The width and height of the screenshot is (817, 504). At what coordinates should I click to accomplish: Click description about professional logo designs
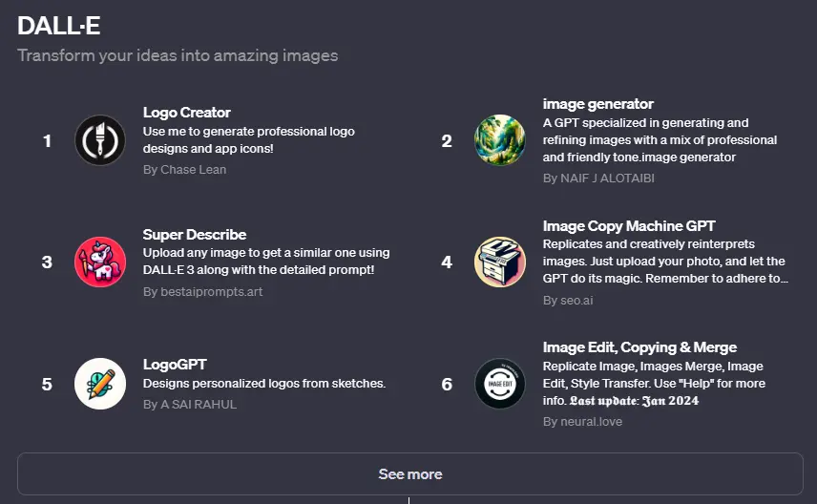pyautogui.click(x=249, y=139)
